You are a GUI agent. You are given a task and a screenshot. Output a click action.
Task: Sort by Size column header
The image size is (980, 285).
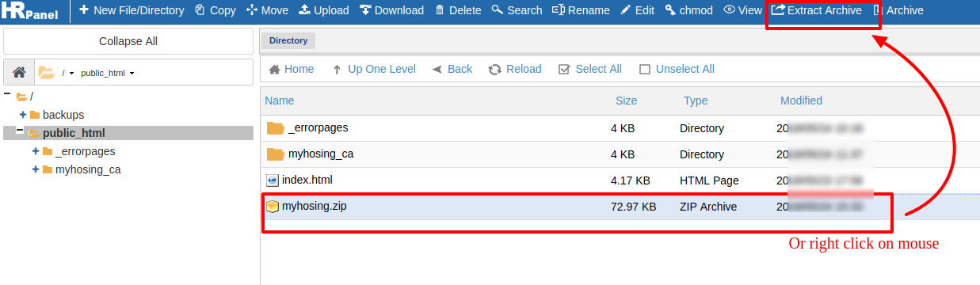coord(626,101)
